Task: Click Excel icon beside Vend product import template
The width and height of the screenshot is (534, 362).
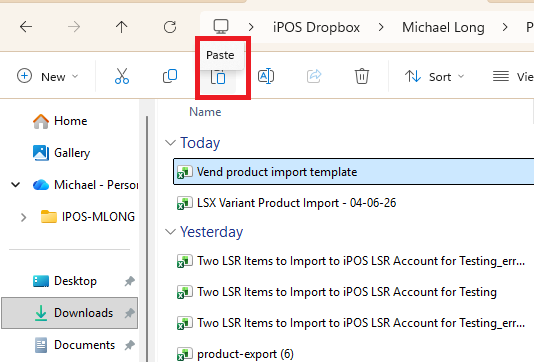Action: pyautogui.click(x=185, y=172)
